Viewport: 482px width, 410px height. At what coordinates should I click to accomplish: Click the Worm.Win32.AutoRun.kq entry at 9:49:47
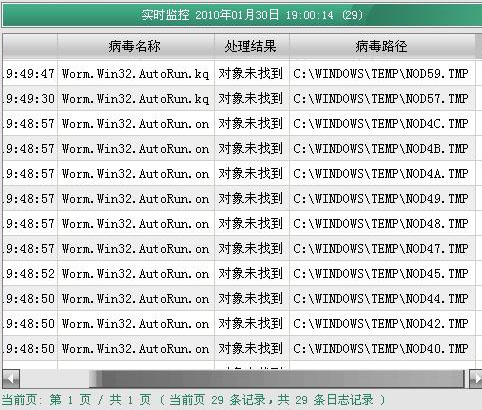136,73
